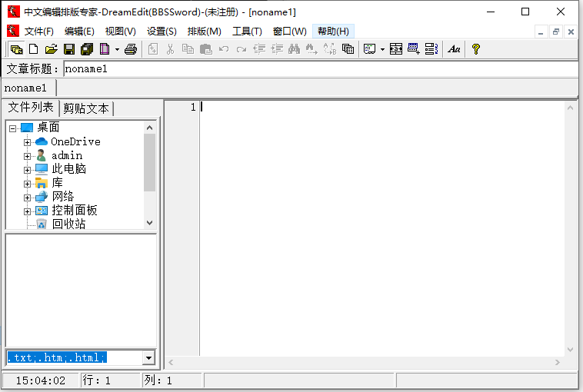583x392 pixels.
Task: Click the 15:04:02 time in status bar
Action: [41, 380]
